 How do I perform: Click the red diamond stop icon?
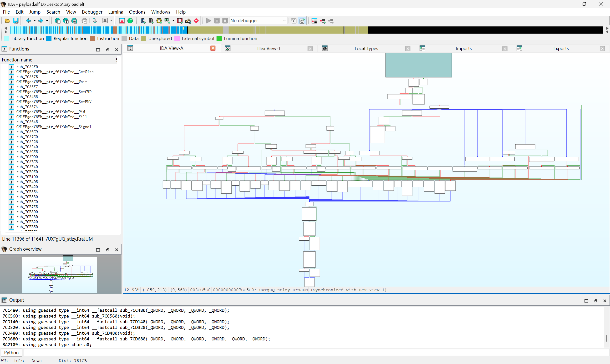[x=196, y=21]
